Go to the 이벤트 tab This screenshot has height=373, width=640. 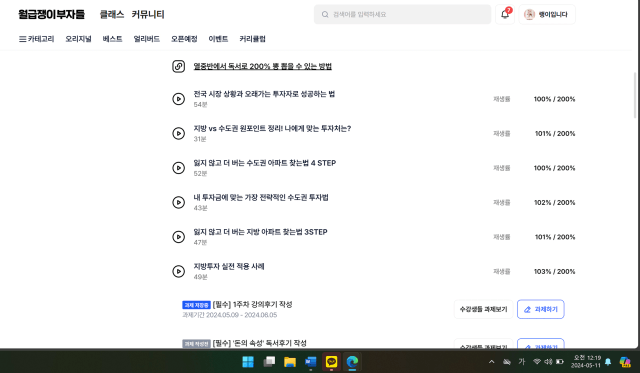click(218, 39)
